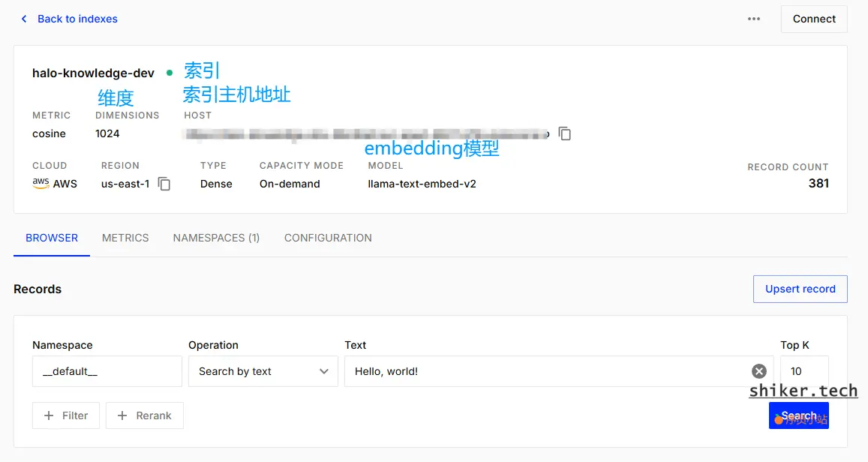Click the Upsert record button
Screen dimensions: 868x462
coord(800,289)
